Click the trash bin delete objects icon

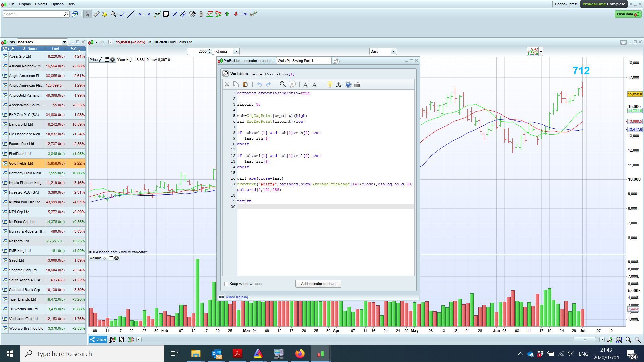201,14
